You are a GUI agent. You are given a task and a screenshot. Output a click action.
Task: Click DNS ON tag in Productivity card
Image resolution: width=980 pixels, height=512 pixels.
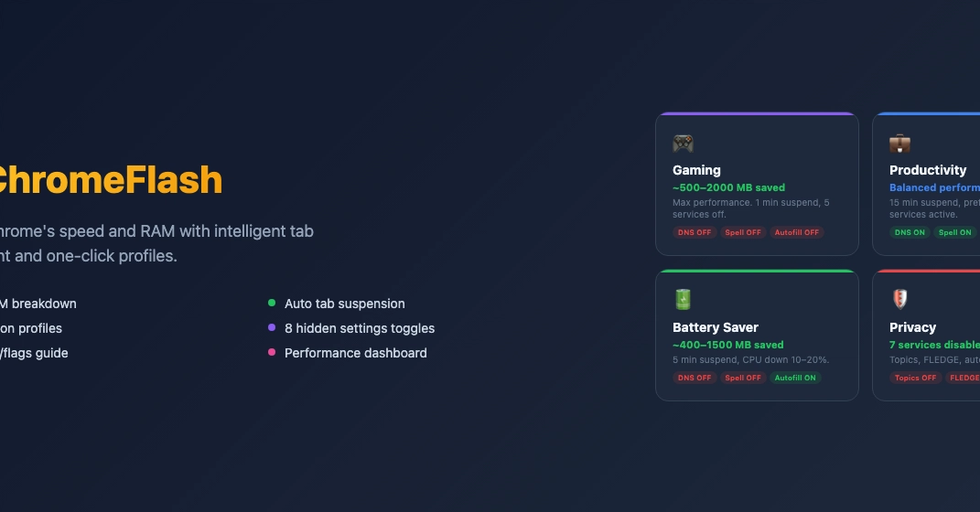point(910,232)
